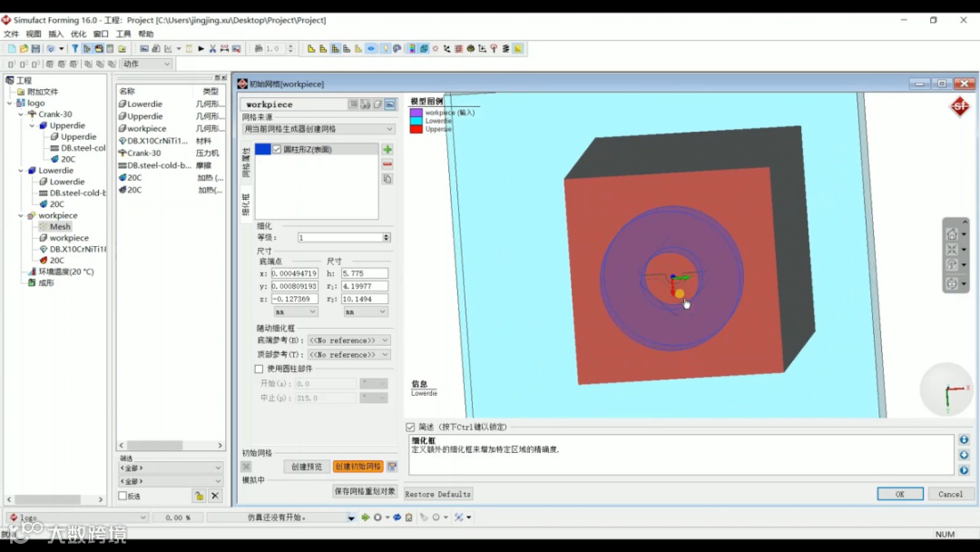Open the 顶部参考(T) reference dropdown
This screenshot has width=980, height=552.
tap(348, 355)
